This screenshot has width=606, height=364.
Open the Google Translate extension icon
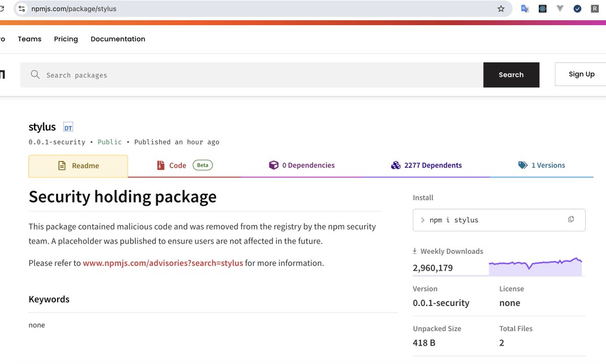point(525,9)
